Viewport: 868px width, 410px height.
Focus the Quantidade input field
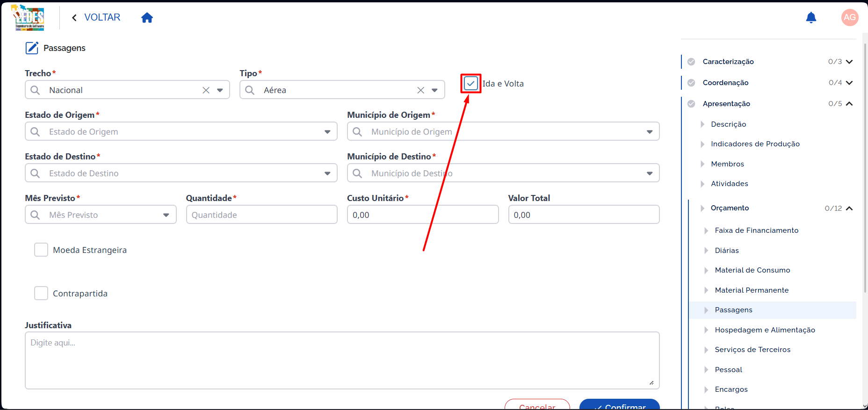(x=261, y=215)
